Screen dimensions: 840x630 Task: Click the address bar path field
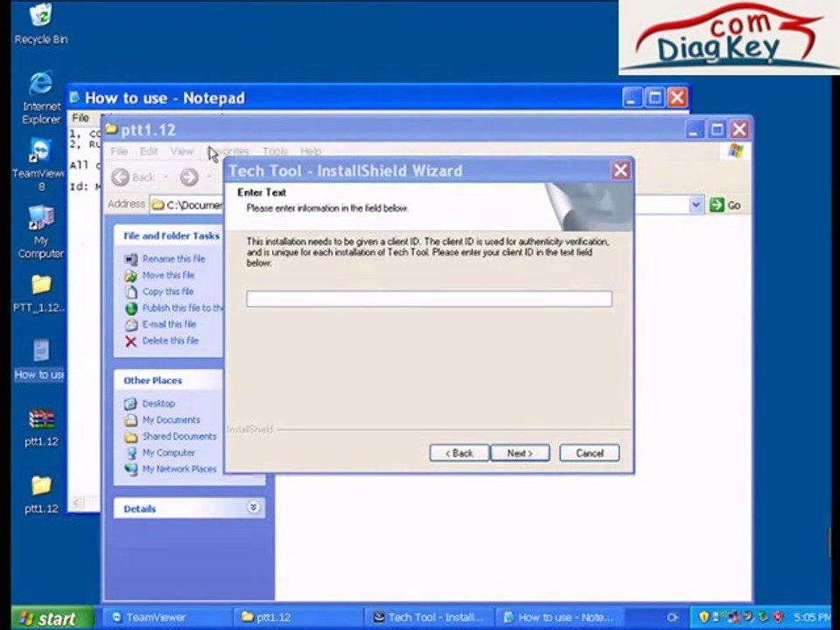pos(186,205)
